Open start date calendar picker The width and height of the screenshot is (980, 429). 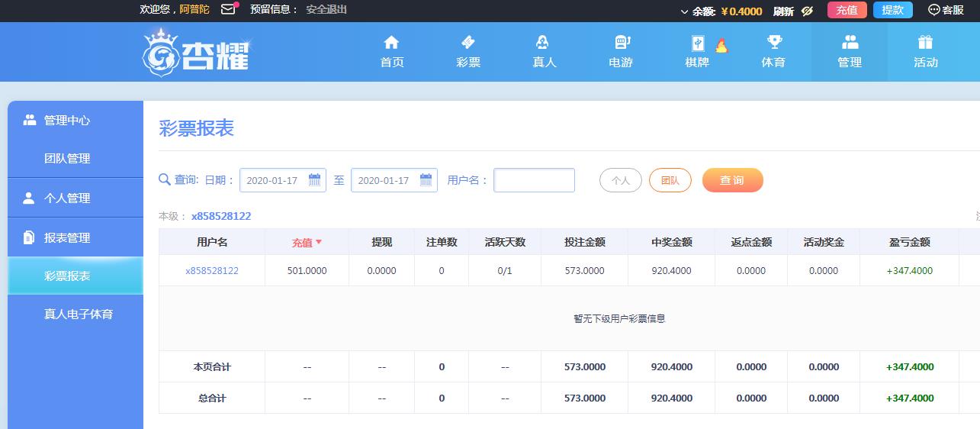tap(314, 180)
